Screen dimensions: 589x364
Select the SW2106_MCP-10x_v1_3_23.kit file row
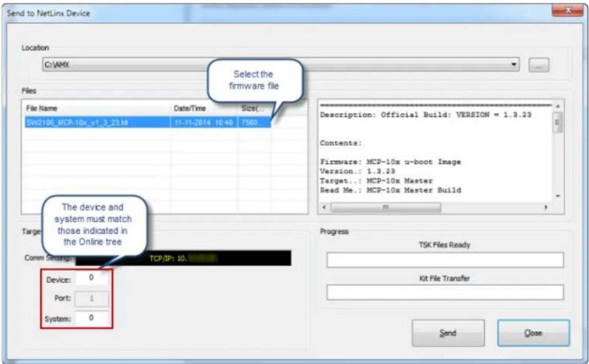(148, 122)
